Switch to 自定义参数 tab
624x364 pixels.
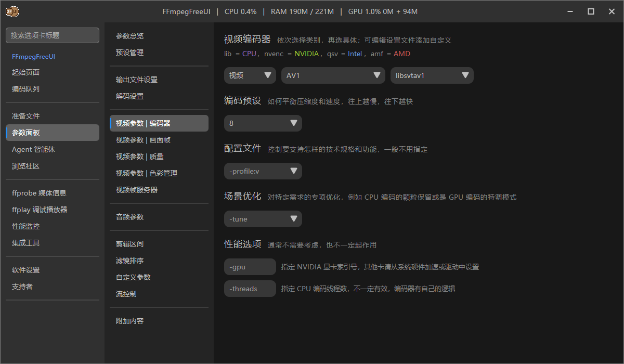pyautogui.click(x=159, y=277)
